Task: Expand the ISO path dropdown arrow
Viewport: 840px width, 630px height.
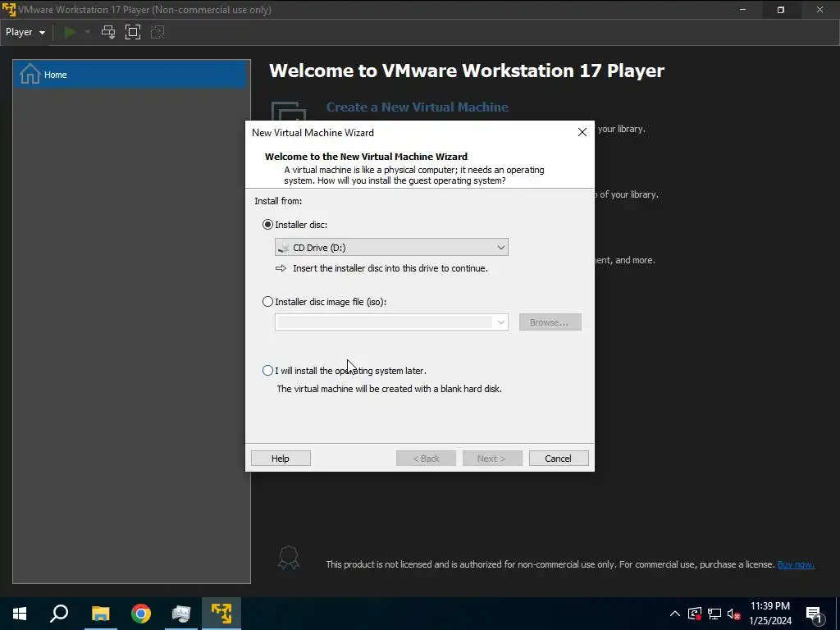Action: click(x=501, y=322)
